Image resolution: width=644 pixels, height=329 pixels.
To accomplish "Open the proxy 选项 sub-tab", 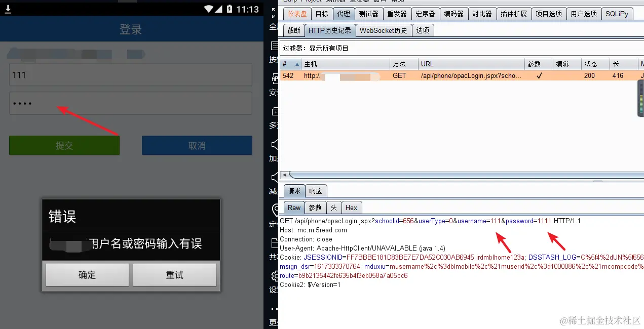I will 423,30.
